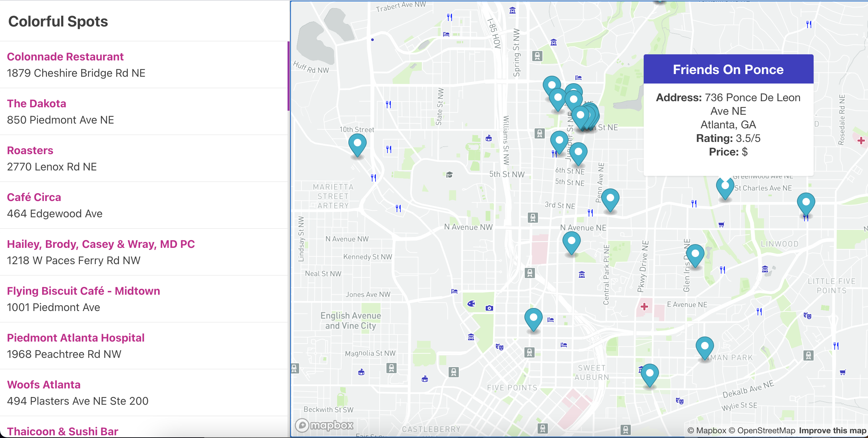Click the topmost marker in the Midtown cluster
The image size is (868, 438).
tap(552, 85)
